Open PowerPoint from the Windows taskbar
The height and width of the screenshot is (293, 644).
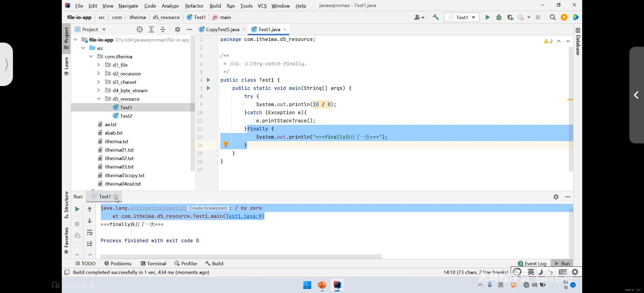[322, 285]
